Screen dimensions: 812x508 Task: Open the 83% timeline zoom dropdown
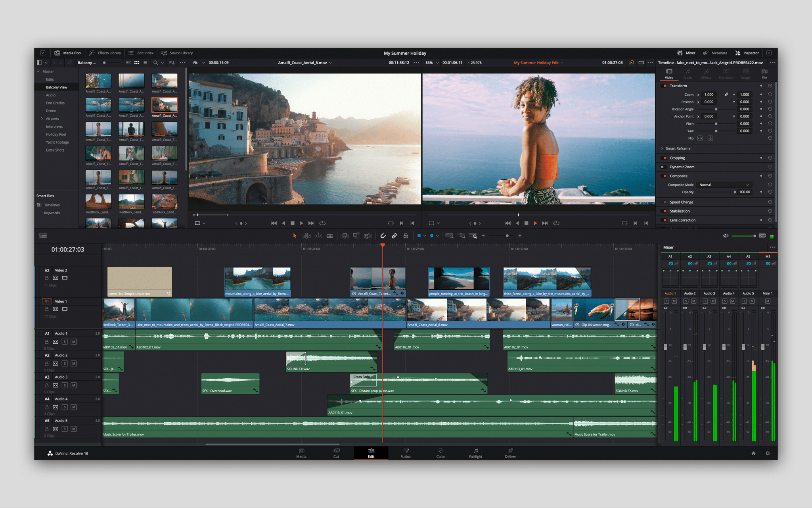click(x=432, y=63)
